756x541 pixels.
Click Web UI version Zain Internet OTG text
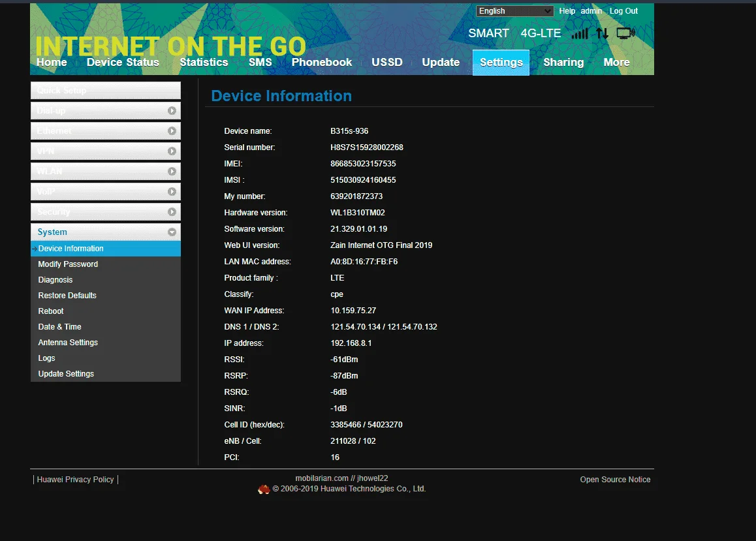381,245
